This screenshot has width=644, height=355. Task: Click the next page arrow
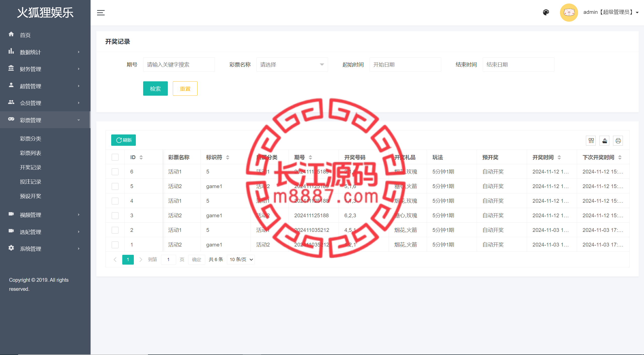(141, 260)
